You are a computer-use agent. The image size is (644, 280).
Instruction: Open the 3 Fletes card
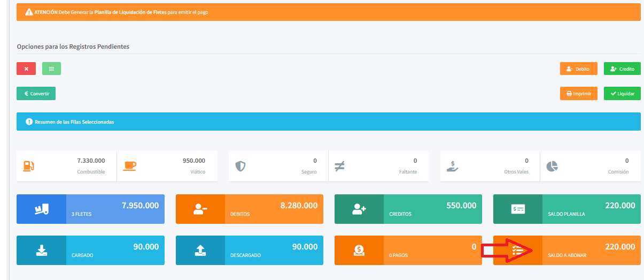[x=90, y=209]
